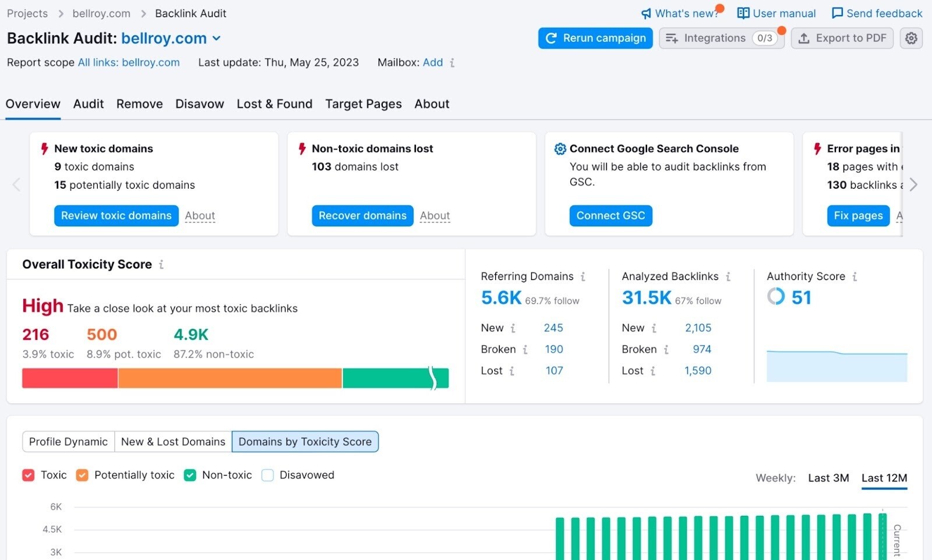932x560 pixels.
Task: Open the Overview tab
Action: point(33,104)
